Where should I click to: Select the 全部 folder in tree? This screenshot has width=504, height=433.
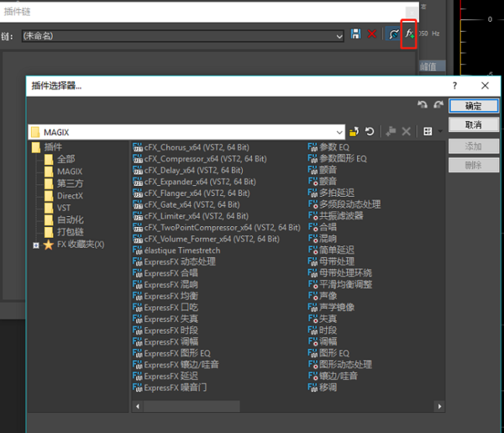point(60,159)
